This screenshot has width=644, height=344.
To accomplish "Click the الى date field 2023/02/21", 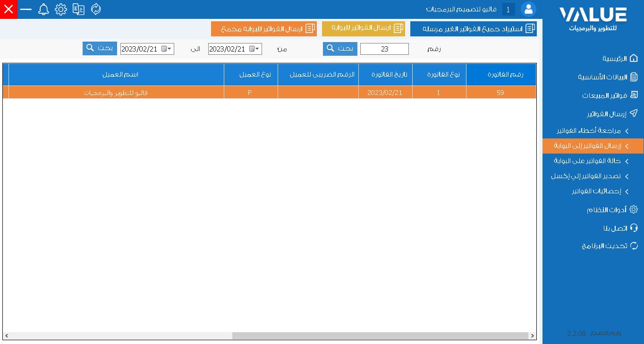I will 147,49.
